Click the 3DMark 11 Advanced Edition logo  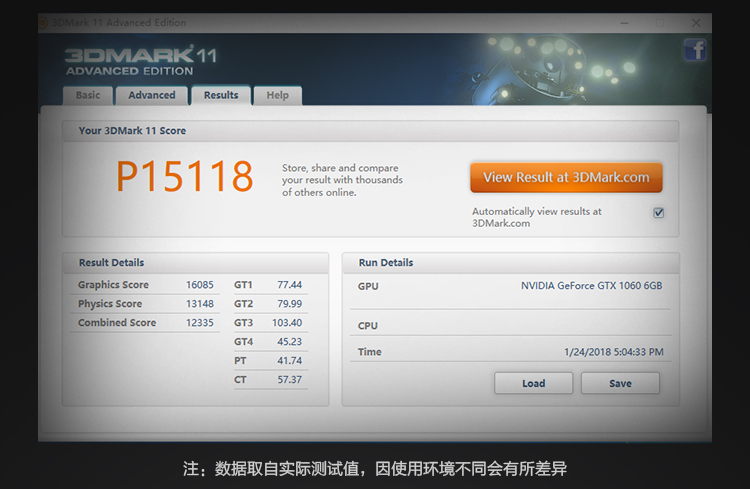pos(141,61)
